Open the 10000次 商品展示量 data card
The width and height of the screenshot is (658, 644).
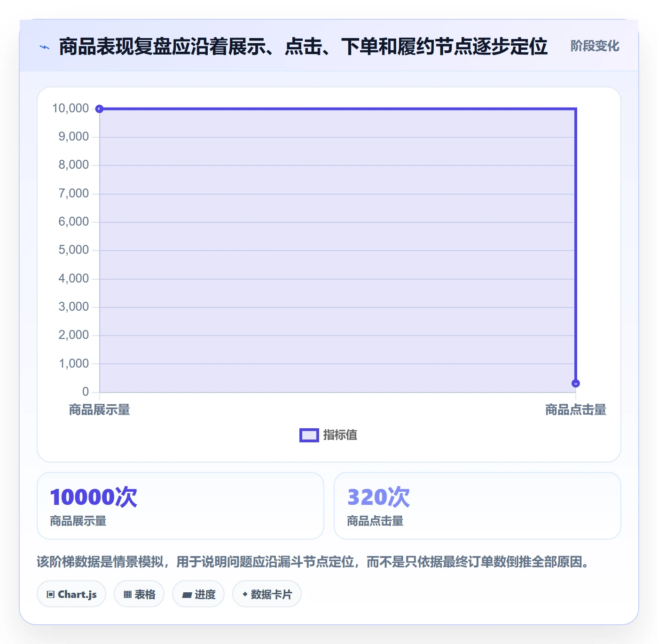(180, 506)
